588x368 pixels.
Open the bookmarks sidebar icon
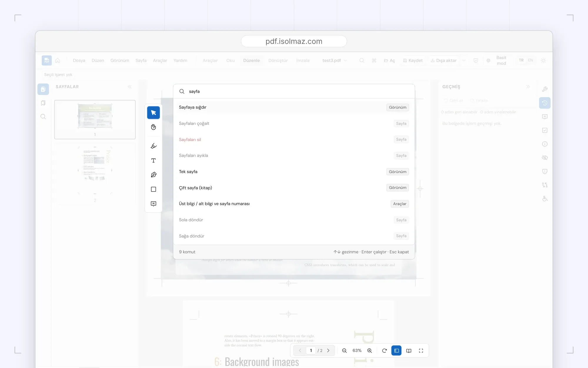coord(43,103)
